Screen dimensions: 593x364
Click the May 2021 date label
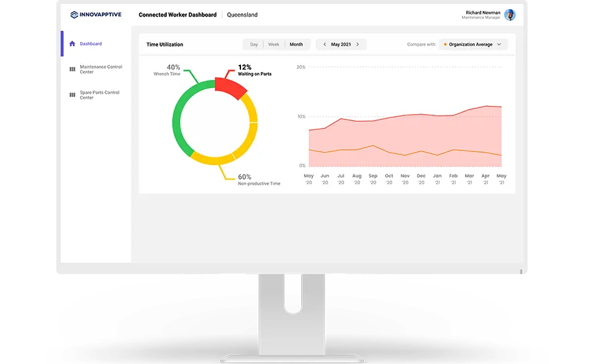point(341,45)
